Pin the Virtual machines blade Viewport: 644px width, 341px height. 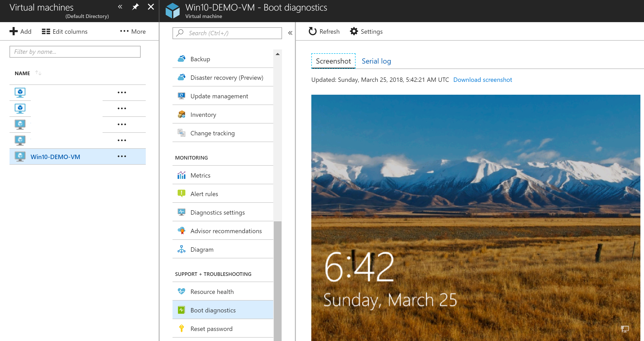pyautogui.click(x=135, y=7)
